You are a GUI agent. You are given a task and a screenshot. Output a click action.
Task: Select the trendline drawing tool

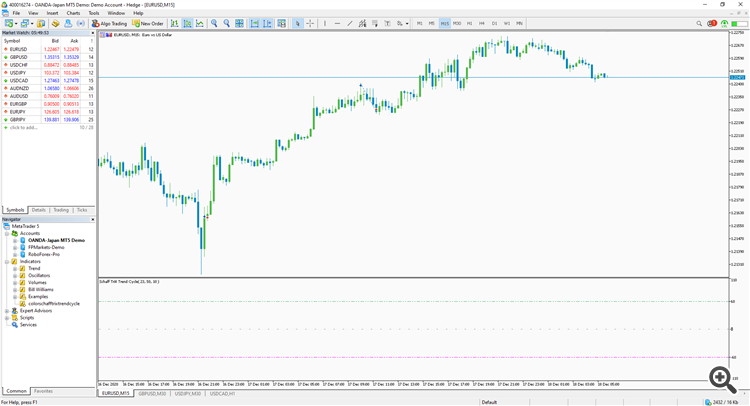tap(350, 23)
